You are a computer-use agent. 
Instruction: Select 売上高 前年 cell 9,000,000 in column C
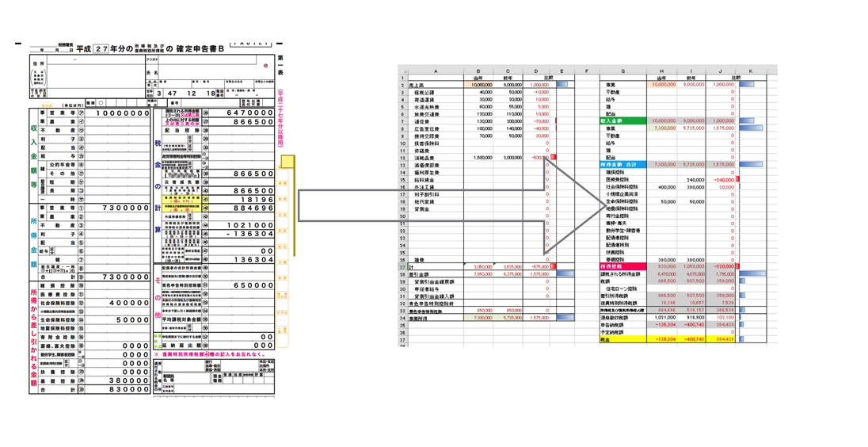(x=508, y=85)
